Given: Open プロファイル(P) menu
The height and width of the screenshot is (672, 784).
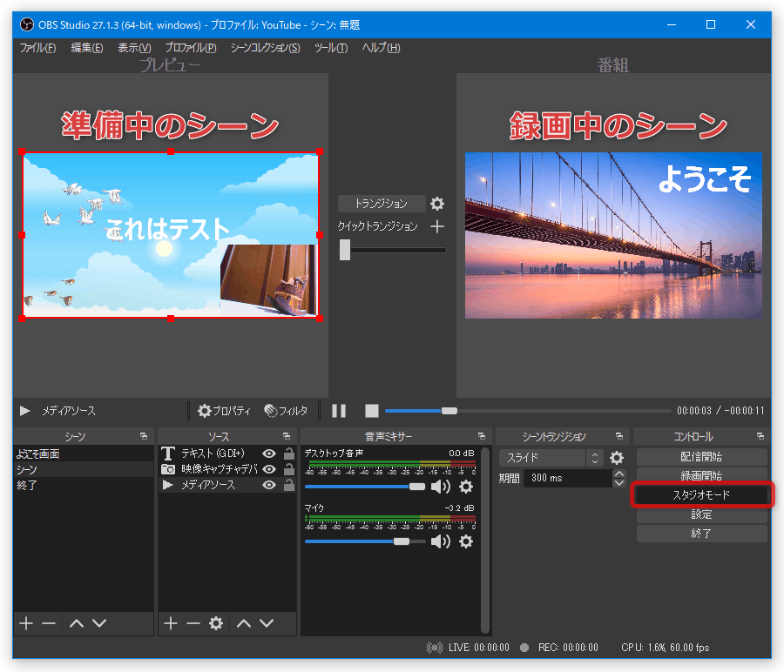Looking at the screenshot, I should point(191,48).
